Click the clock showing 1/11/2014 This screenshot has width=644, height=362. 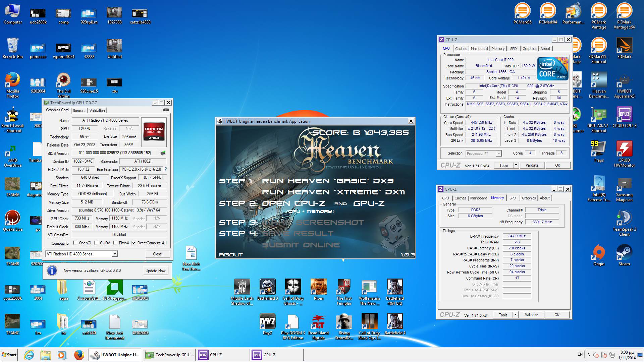coord(627,355)
